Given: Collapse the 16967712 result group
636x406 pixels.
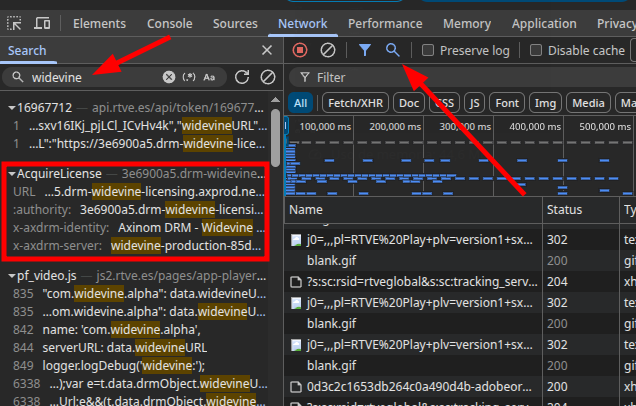Looking at the screenshot, I should tap(11, 108).
